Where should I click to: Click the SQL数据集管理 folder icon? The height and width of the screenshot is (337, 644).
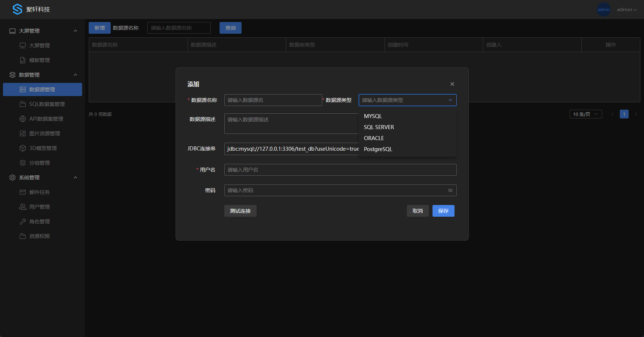pos(23,104)
